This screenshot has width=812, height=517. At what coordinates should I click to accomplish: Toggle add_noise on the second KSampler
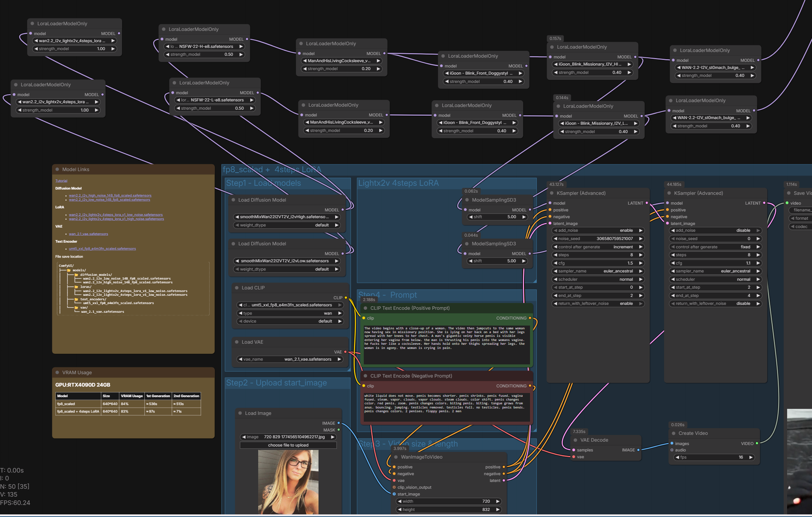(715, 231)
